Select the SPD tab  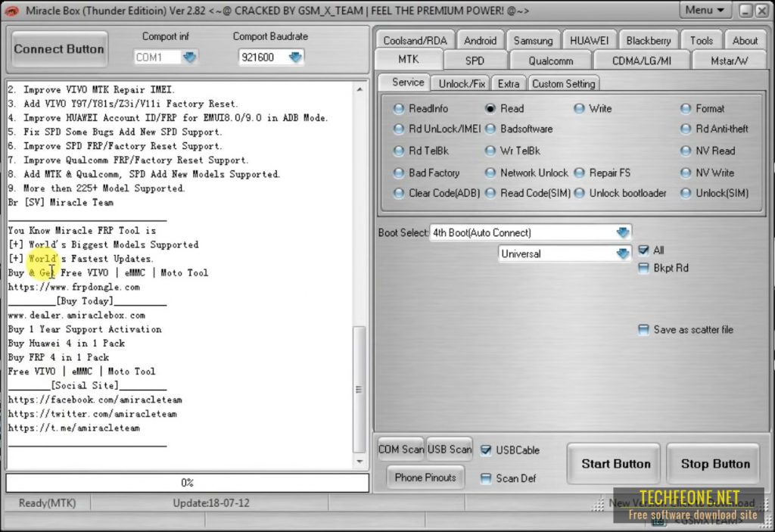point(475,61)
